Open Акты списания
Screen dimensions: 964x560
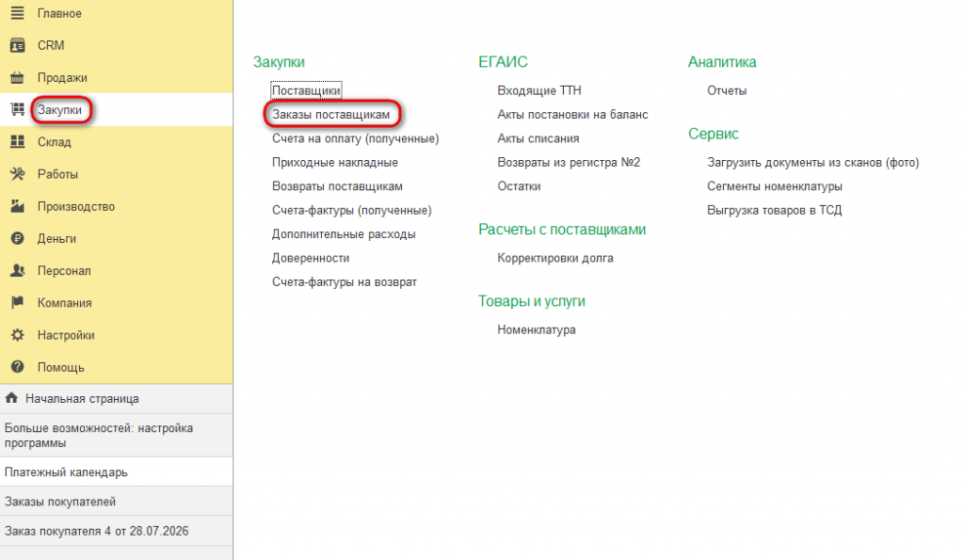(538, 138)
